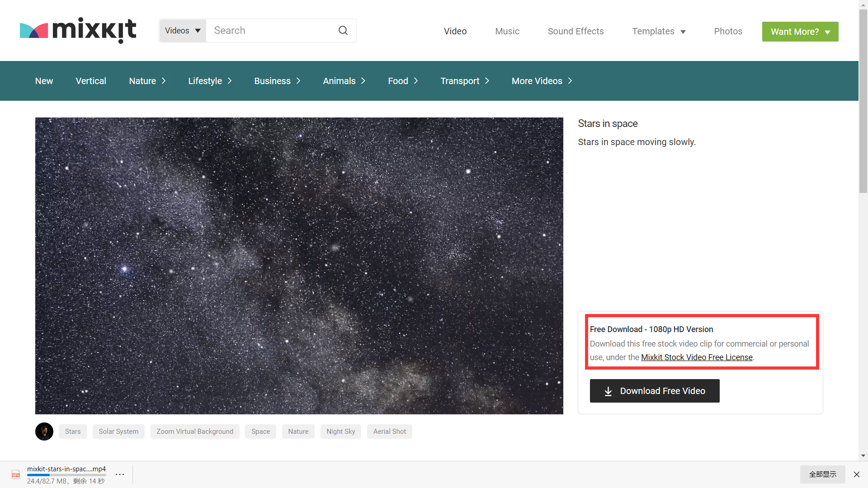Viewport: 868px width, 488px height.
Task: Click the Templates dropdown arrow
Action: (685, 32)
